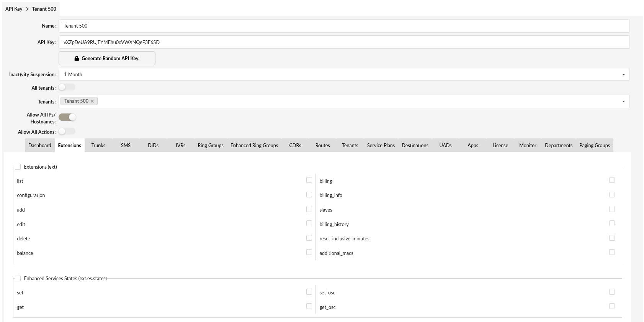This screenshot has width=644, height=322.
Task: Open the Trunks tab
Action: click(98, 146)
